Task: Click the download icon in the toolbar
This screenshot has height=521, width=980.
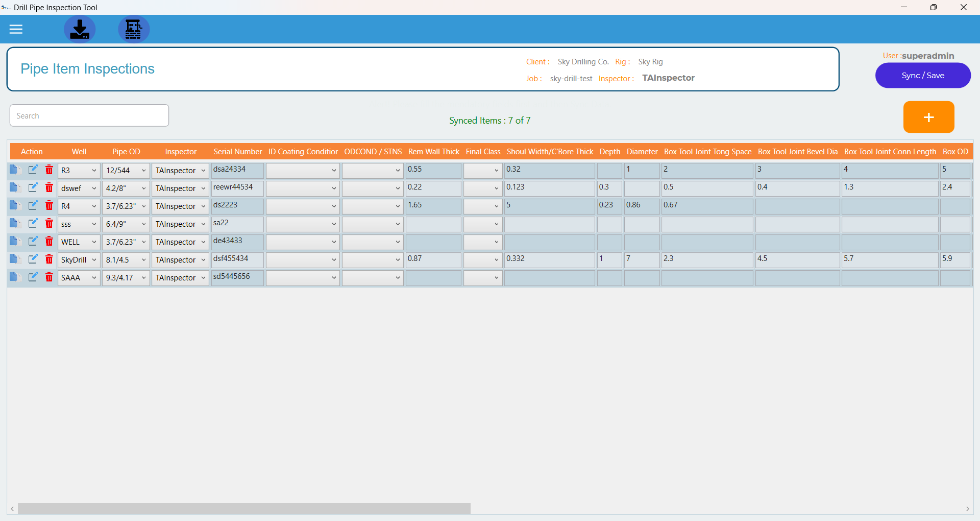Action: (x=80, y=29)
